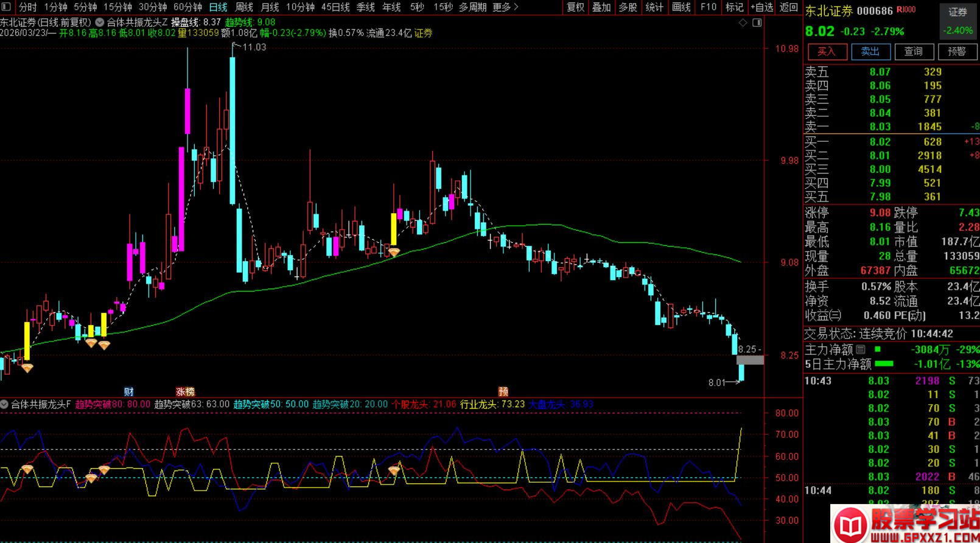Viewport: 980px width, 543px height.
Task: Click the 买入 buy button
Action: pos(827,52)
